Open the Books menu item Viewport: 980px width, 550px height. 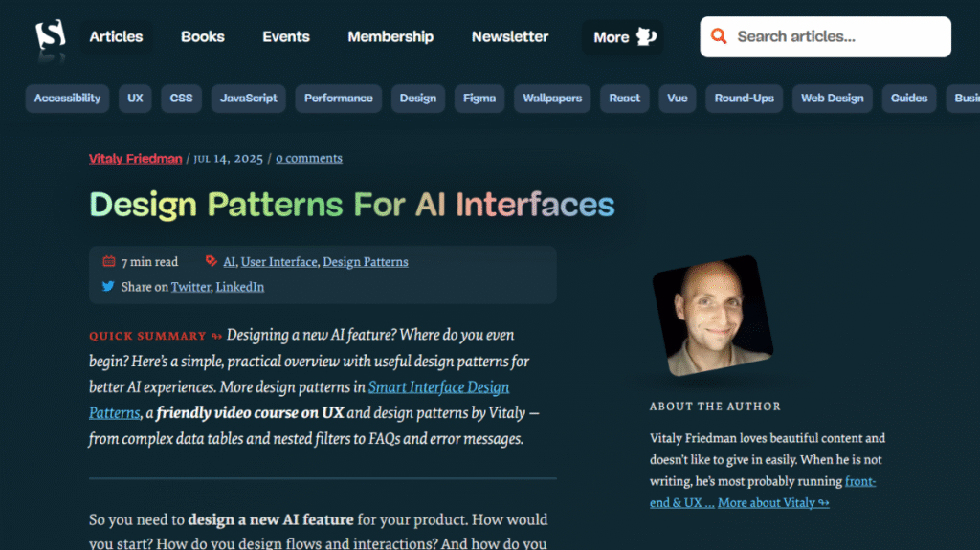(203, 37)
